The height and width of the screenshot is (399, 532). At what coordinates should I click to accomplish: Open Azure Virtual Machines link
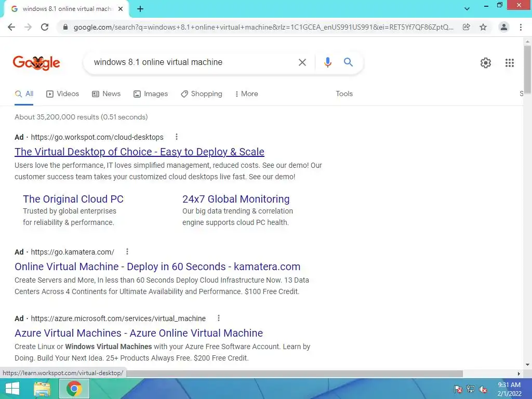click(x=139, y=333)
